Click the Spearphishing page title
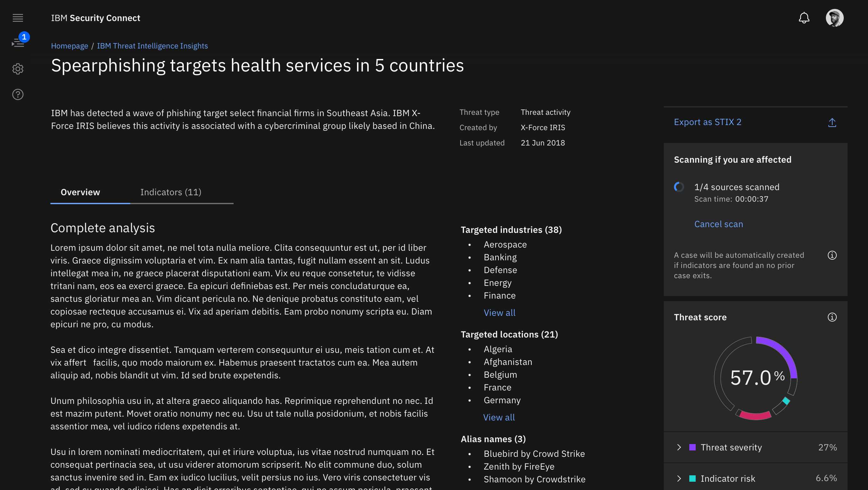 click(x=258, y=65)
